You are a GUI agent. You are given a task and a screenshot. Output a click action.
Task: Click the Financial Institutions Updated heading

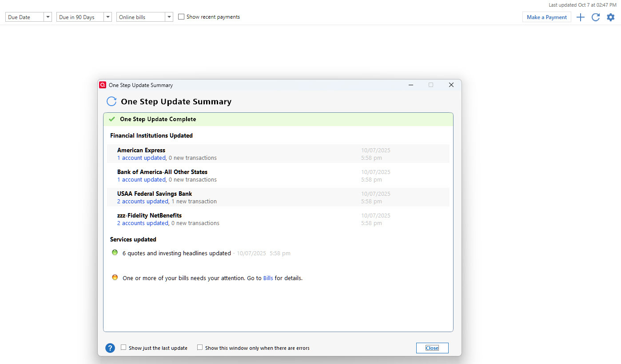tap(151, 135)
